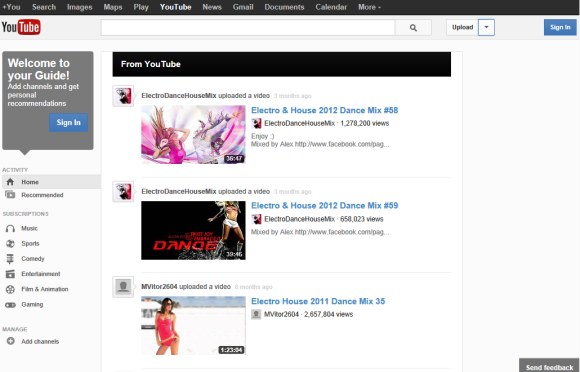Open the Entertainment subscription link
The image size is (580, 372).
tap(41, 274)
